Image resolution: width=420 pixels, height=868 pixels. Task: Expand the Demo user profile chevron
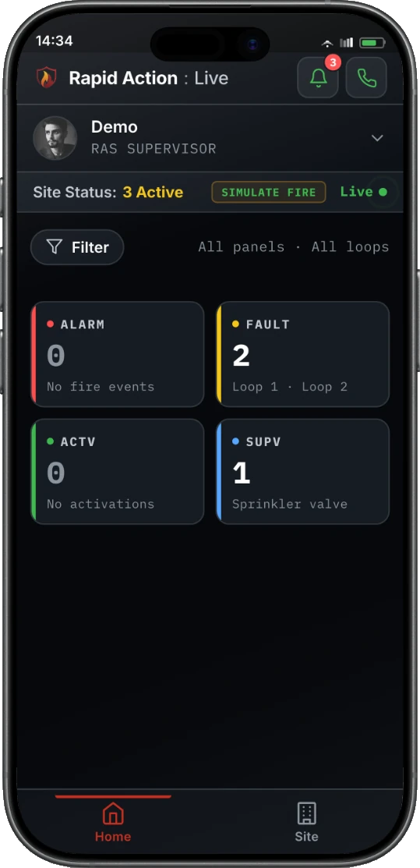coord(377,138)
